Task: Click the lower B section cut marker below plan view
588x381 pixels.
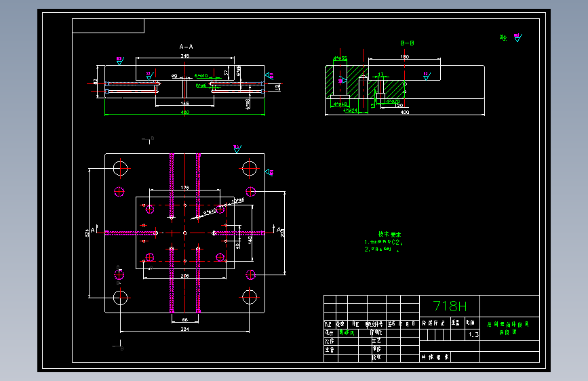Action: 118,345
